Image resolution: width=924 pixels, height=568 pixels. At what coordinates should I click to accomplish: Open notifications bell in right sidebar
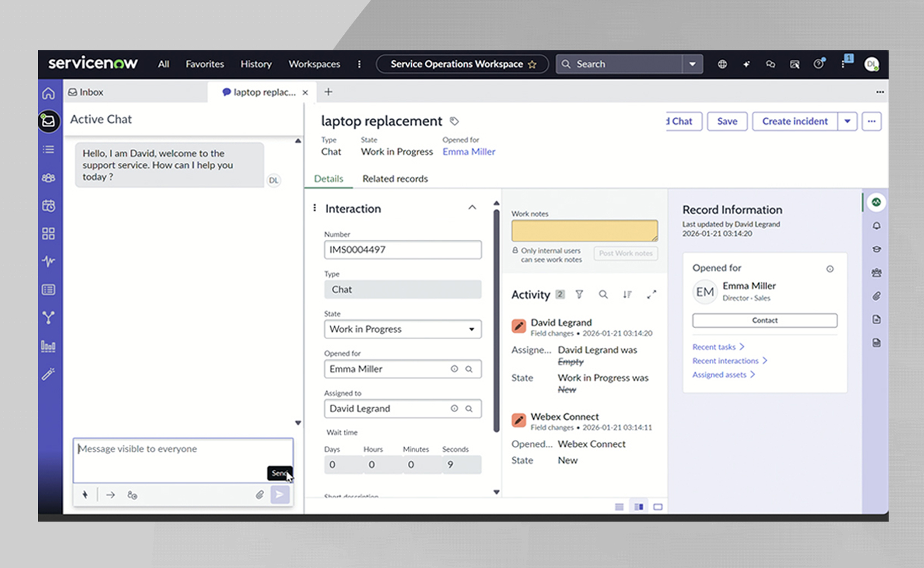click(876, 226)
